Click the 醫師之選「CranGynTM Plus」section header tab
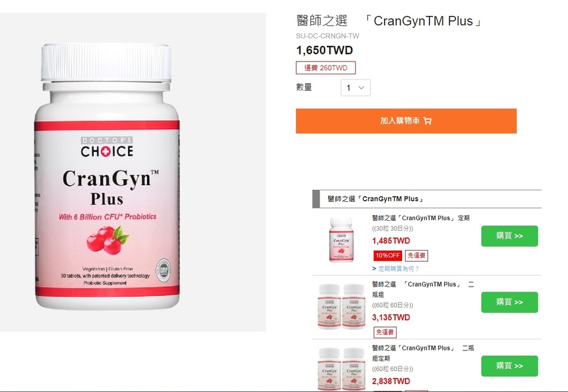 click(427, 198)
